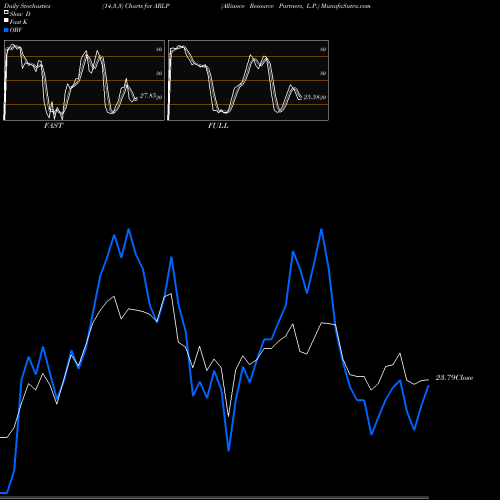The image size is (500, 500).
Task: Click the 50 level label in FAST chart
Action: 159,73
